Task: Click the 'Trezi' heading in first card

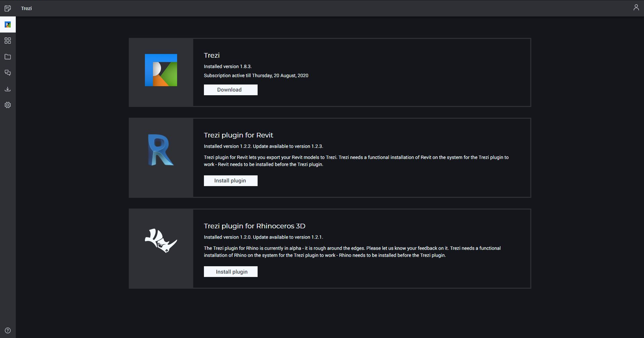Action: click(212, 55)
